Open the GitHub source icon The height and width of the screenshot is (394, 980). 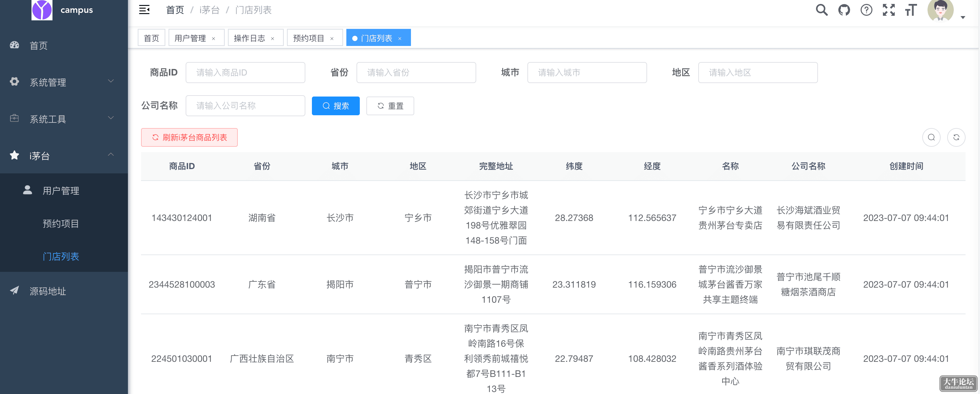click(844, 10)
